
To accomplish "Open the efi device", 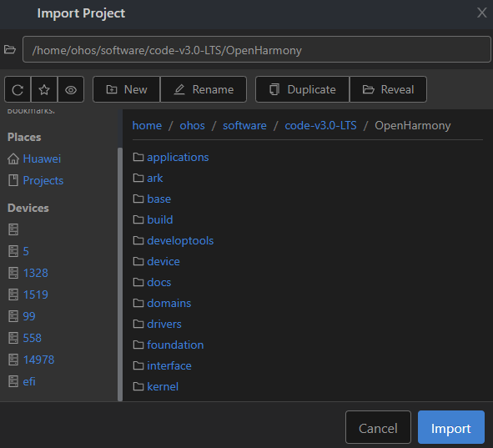I will (x=29, y=381).
